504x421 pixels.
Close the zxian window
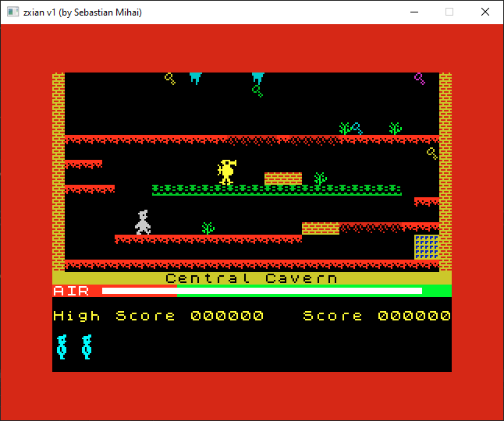(485, 12)
